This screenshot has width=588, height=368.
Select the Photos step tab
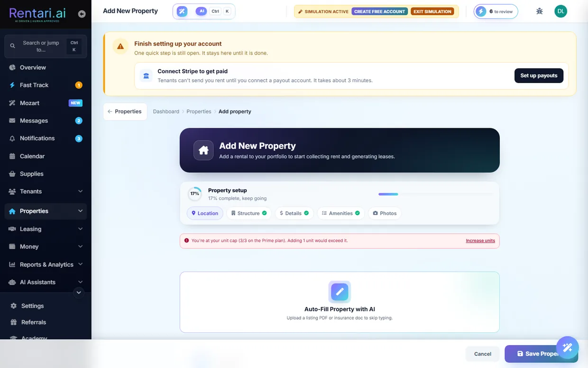click(x=385, y=213)
